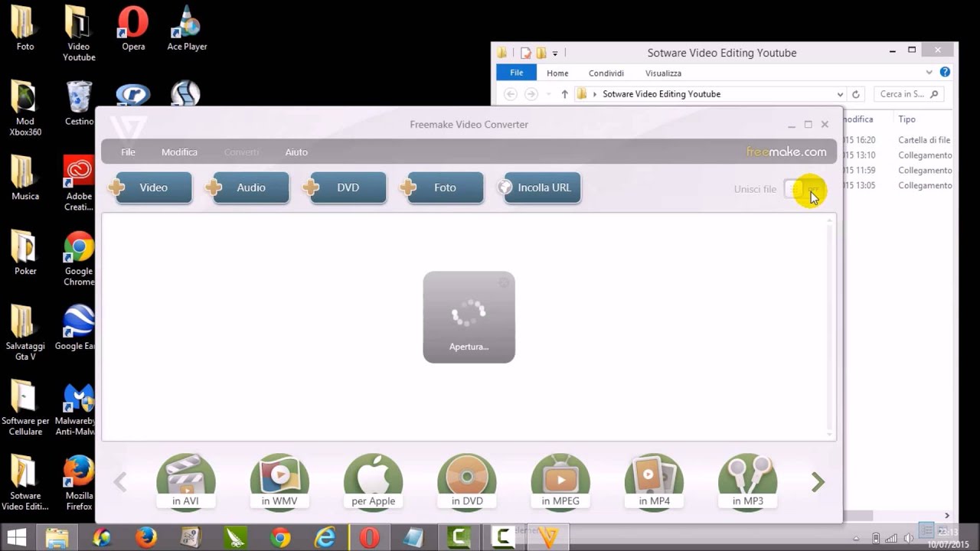The height and width of the screenshot is (551, 980).
Task: Select the Software per Cellulare desktop folder
Action: 25,408
